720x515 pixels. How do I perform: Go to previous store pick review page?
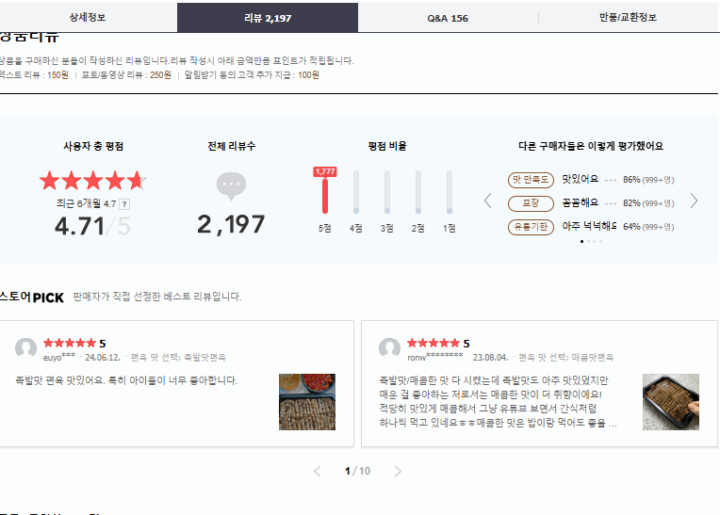[x=318, y=471]
